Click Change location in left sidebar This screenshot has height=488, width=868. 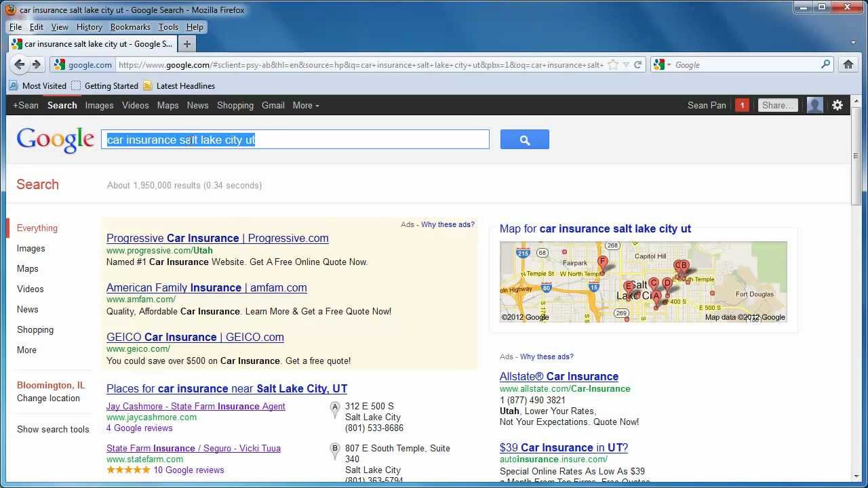pos(48,398)
